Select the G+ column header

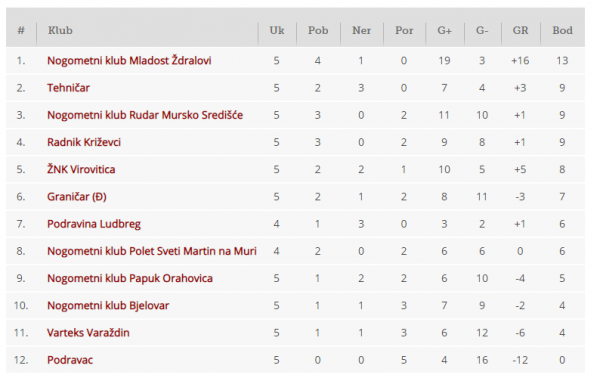[444, 30]
